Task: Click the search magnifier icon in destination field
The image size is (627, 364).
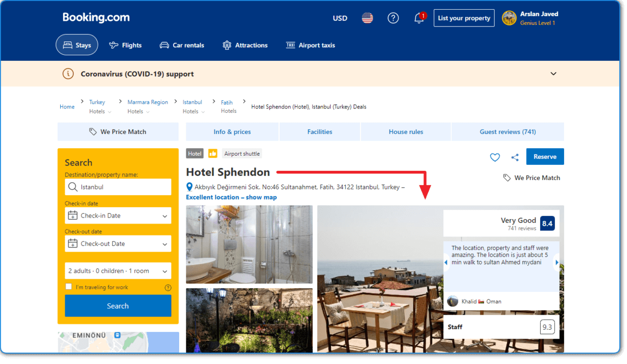Action: 72,187
